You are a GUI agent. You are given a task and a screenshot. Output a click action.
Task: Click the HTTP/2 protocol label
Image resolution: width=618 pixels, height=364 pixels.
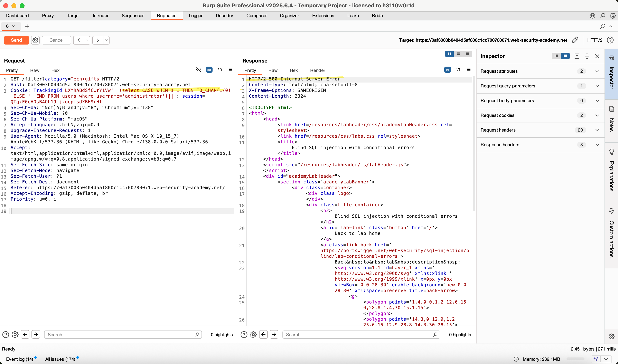pos(595,40)
